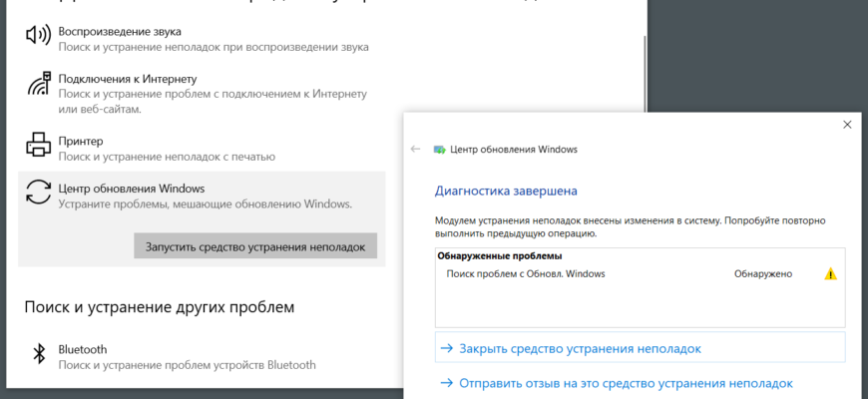Image resolution: width=868 pixels, height=399 pixels.
Task: Click 'Модулем устранения неполадок внесены изменения' message
Action: pos(631,226)
